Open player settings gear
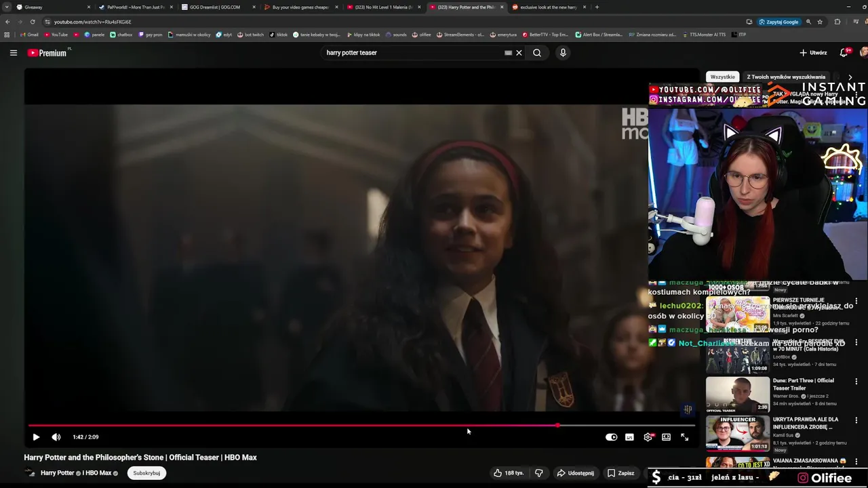This screenshot has width=868, height=488. tap(648, 437)
